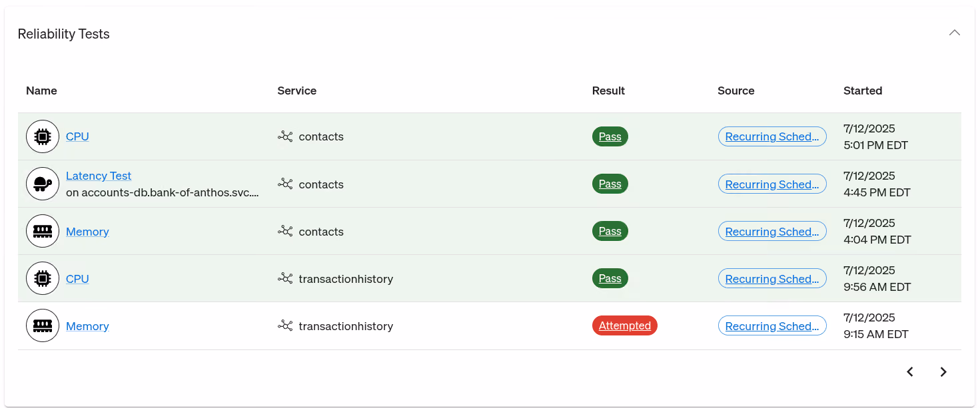Open the Latency Test link
This screenshot has width=980, height=408.
(x=99, y=176)
